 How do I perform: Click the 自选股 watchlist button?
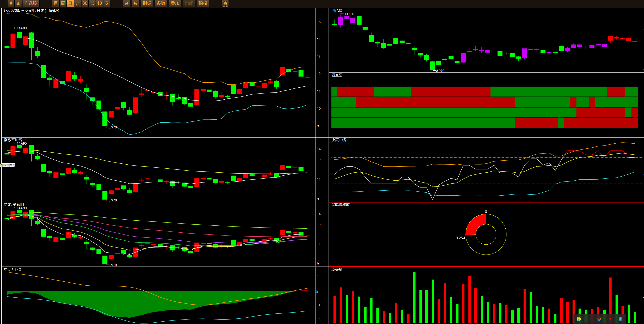31,3
